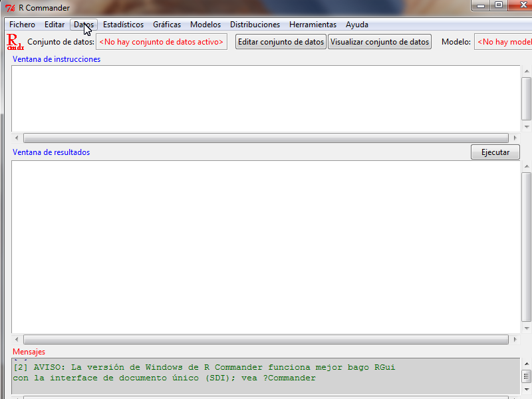Open the Fichero menu

(22, 25)
